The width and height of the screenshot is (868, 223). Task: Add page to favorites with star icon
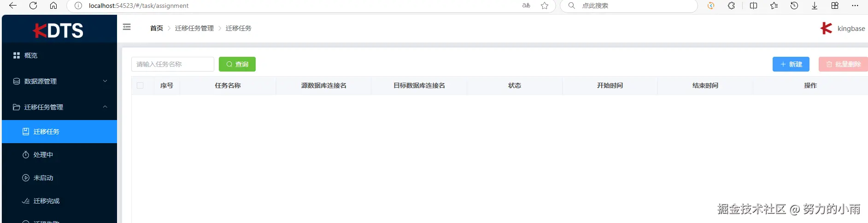pos(545,6)
